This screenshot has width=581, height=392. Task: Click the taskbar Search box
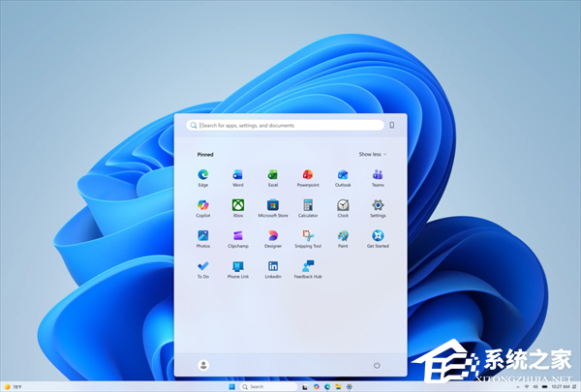click(x=268, y=387)
